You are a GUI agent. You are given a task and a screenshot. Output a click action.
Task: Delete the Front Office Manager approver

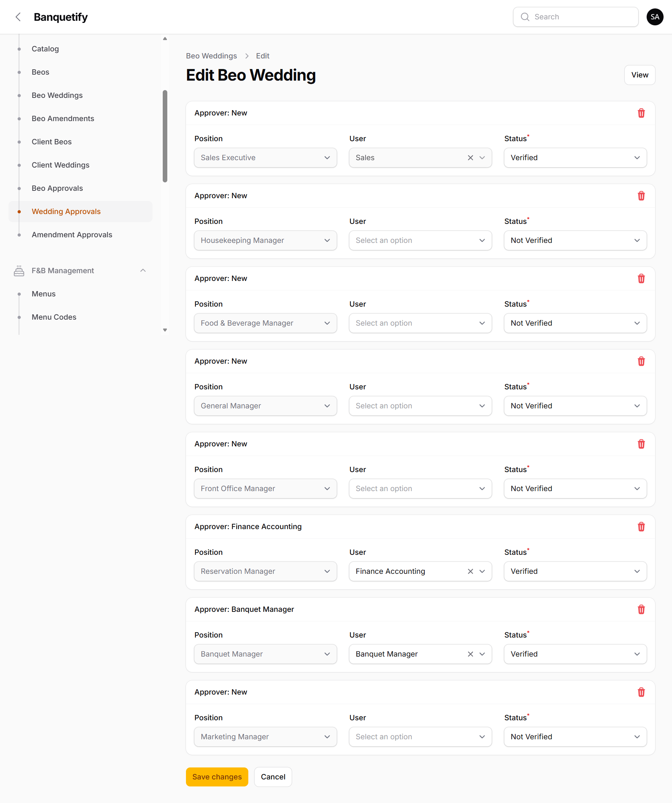pyautogui.click(x=641, y=444)
